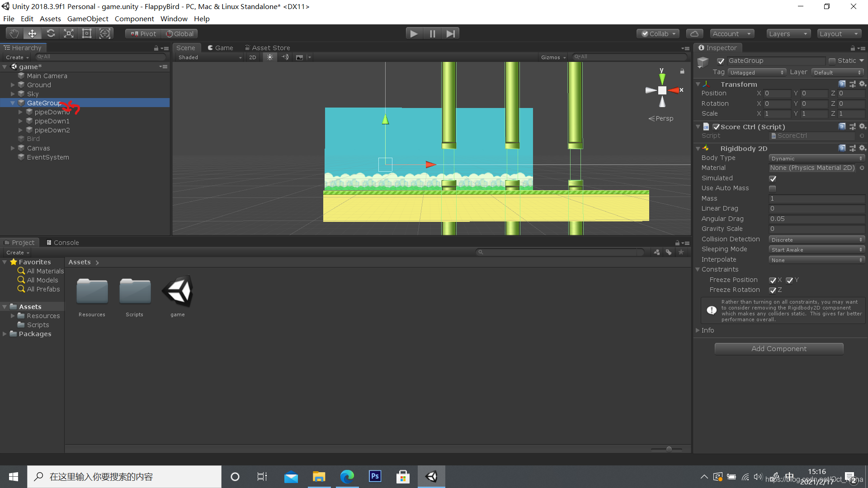Image resolution: width=868 pixels, height=488 pixels.
Task: Open the Shaded draw mode dropdown
Action: coord(210,57)
